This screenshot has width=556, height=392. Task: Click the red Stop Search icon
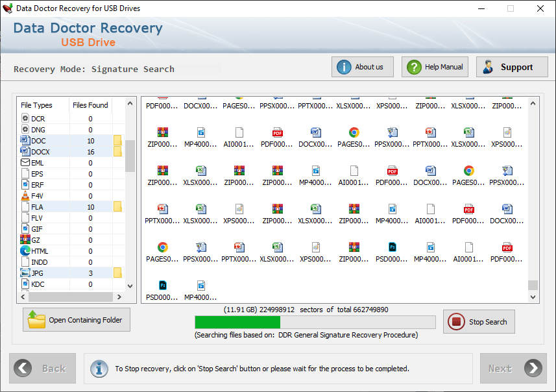click(456, 321)
